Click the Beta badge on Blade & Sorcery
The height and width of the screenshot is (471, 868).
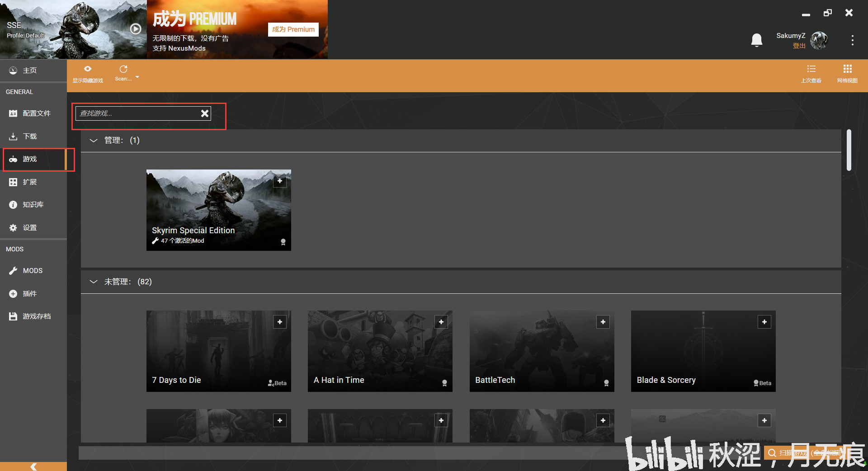pos(762,383)
